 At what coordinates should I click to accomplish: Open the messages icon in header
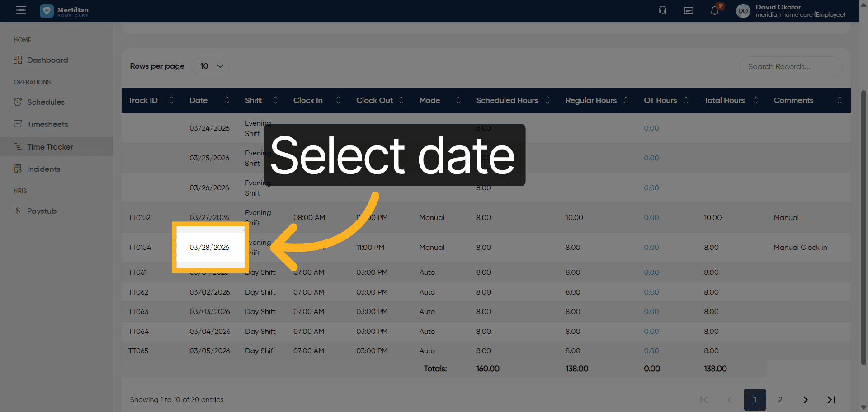pos(689,10)
